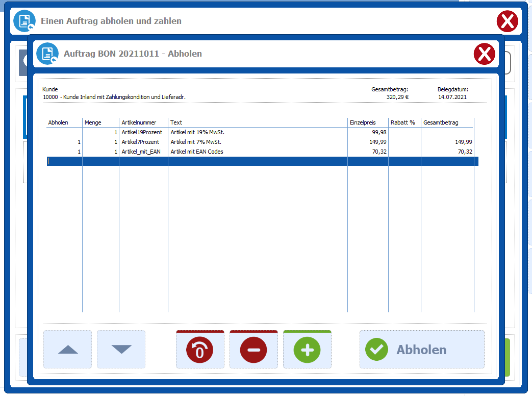Click the red minus button
This screenshot has width=532, height=396.
(254, 350)
